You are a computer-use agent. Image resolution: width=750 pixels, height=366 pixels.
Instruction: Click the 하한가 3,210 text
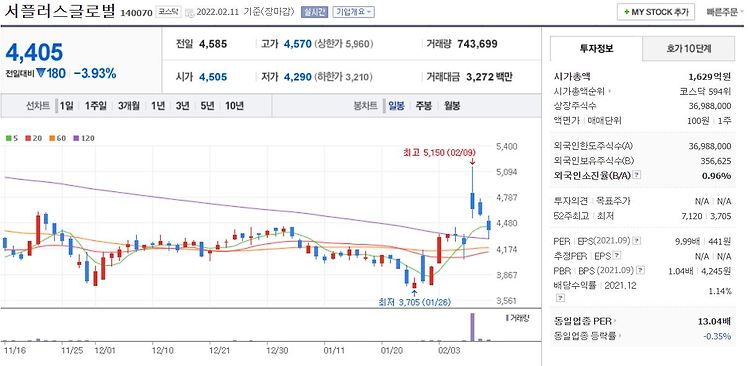point(343,77)
